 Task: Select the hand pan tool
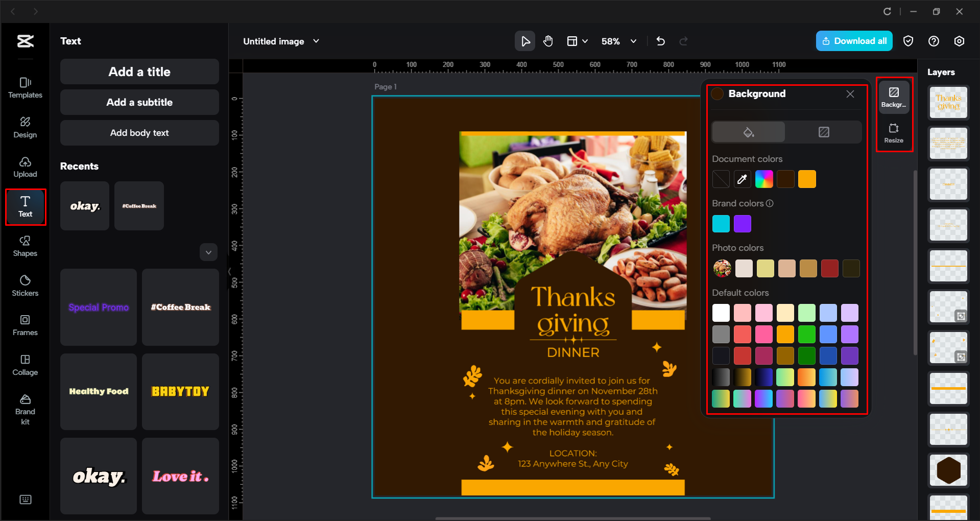548,41
